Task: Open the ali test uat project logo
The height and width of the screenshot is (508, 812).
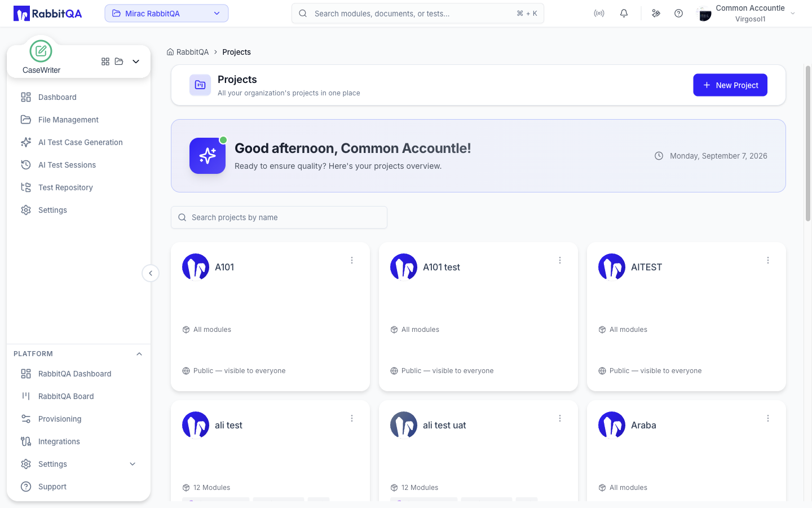Action: 404,425
